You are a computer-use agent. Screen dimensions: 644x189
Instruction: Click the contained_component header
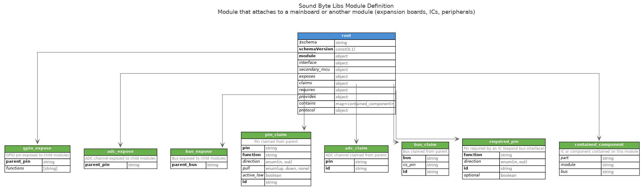pos(599,145)
